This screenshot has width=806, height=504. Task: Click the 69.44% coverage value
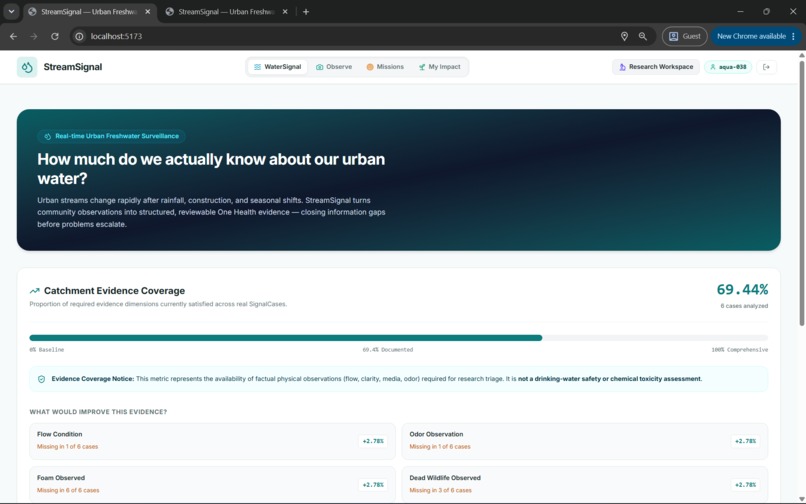pos(742,290)
